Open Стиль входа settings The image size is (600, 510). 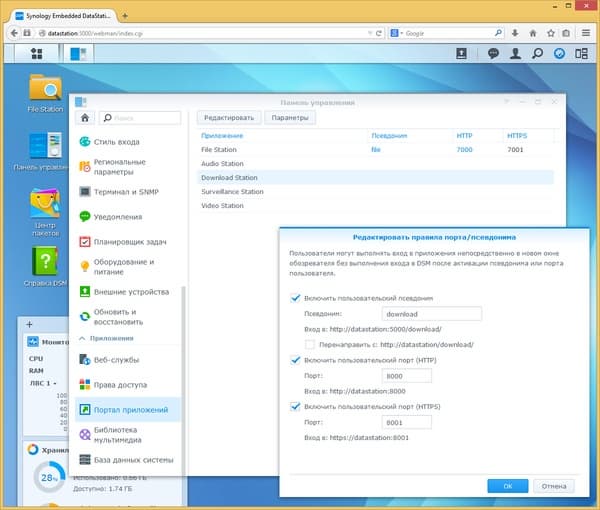click(x=128, y=142)
